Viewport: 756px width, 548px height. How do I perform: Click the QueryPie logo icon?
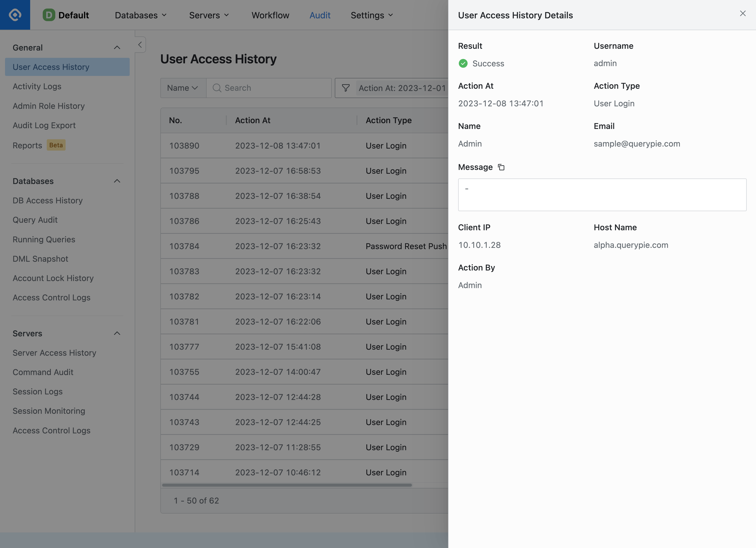tap(15, 15)
